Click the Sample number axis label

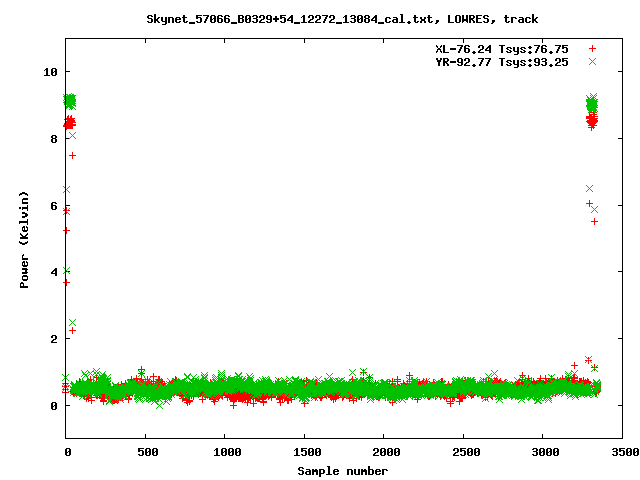(342, 471)
